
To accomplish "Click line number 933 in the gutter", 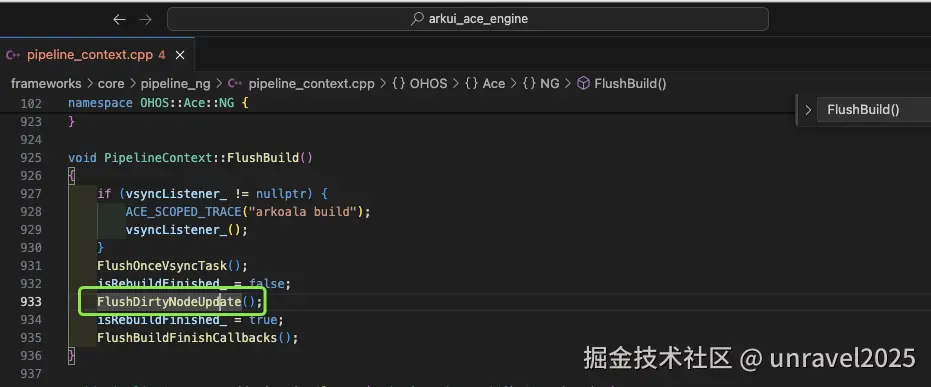I will point(31,302).
